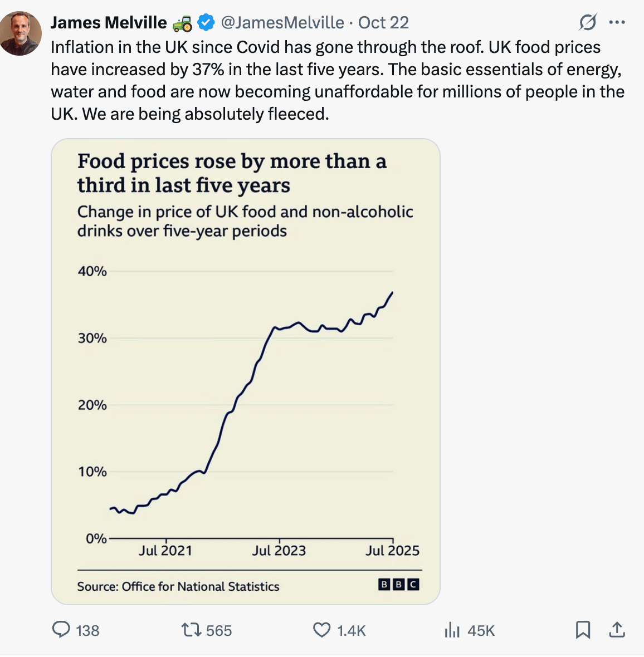Click the BBC logo in the chart
The width and height of the screenshot is (644, 657).
pyautogui.click(x=398, y=584)
